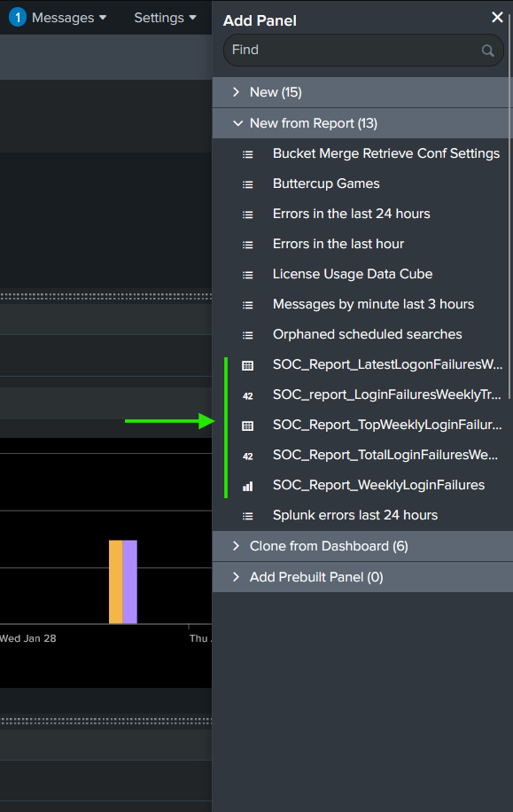Click the table icon next to SOC_Report_TopWeeklyLoginFailur
513x812 pixels.
click(248, 426)
